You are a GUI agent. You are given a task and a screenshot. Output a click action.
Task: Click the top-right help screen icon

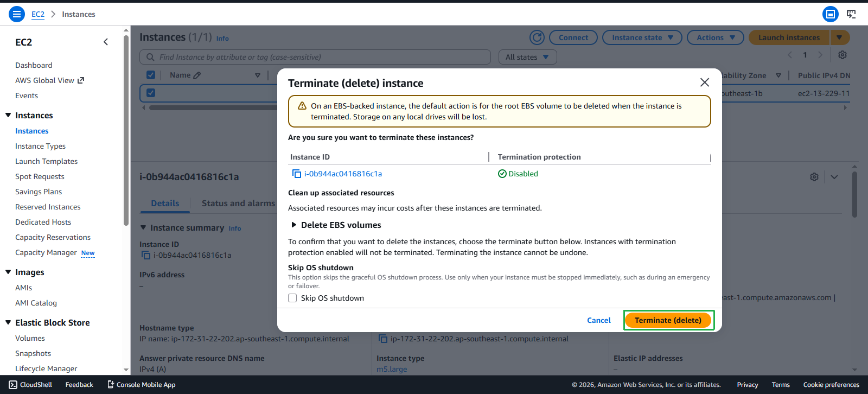851,14
